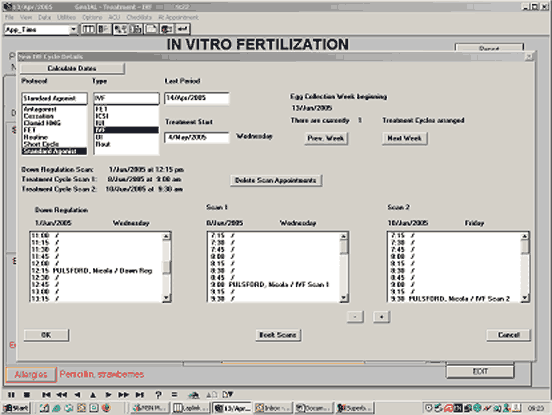The width and height of the screenshot is (552, 415).
Task: Click the Book Scans button
Action: [278, 335]
